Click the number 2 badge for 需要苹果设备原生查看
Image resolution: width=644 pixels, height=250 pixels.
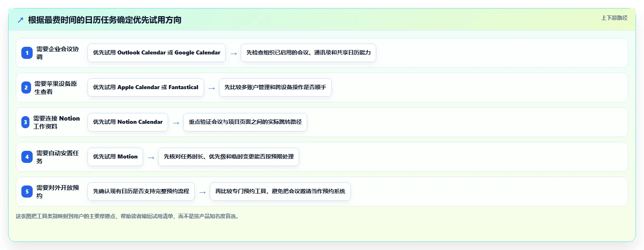(x=26, y=87)
